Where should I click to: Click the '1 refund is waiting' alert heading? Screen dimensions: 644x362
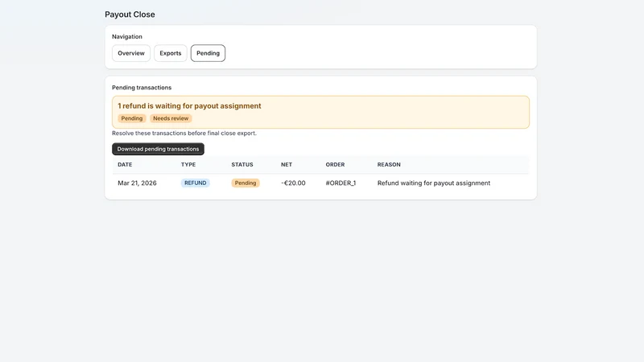[189, 106]
